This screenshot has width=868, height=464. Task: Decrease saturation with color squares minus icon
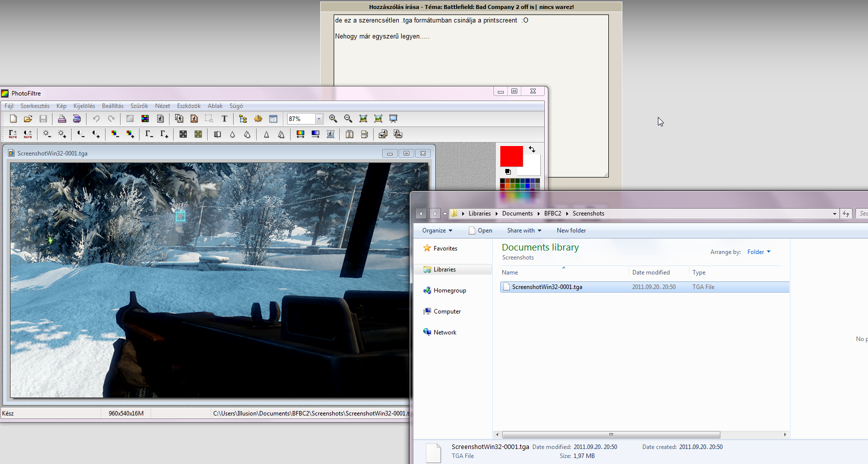115,134
